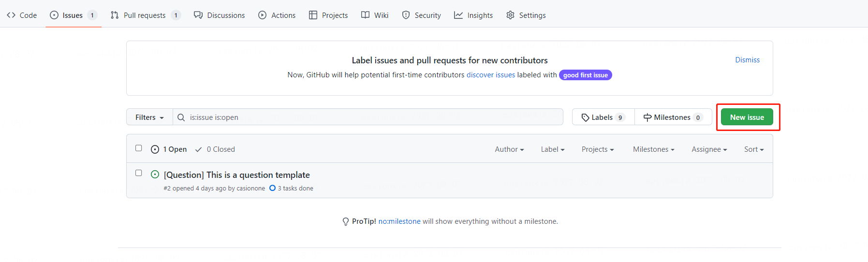Image resolution: width=868 pixels, height=262 pixels.
Task: Click the Settings gear icon
Action: (x=510, y=15)
